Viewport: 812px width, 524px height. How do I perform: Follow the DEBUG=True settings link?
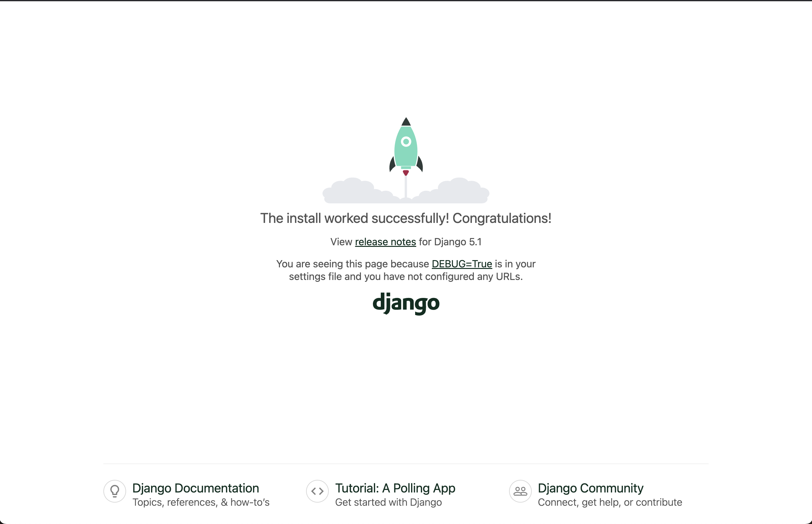(461, 264)
